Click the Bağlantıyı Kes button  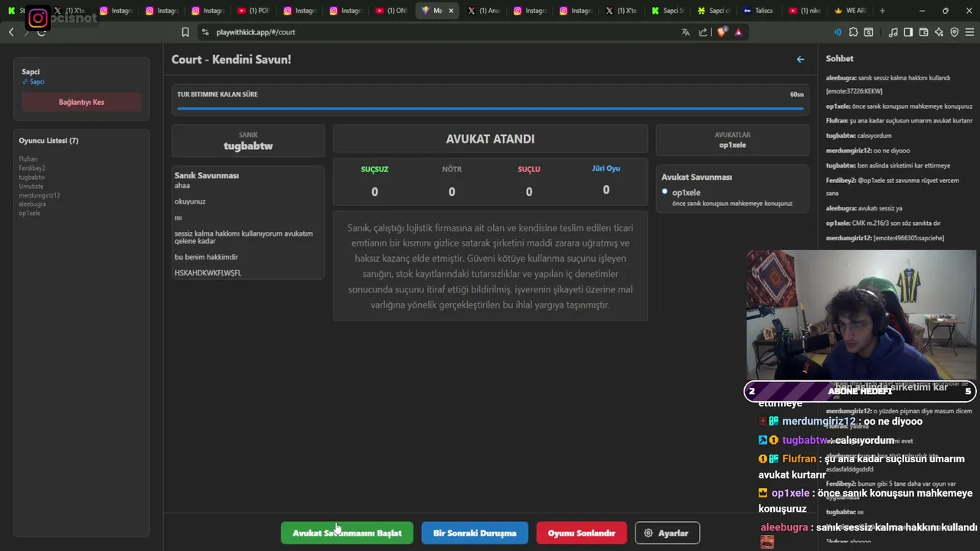click(81, 103)
